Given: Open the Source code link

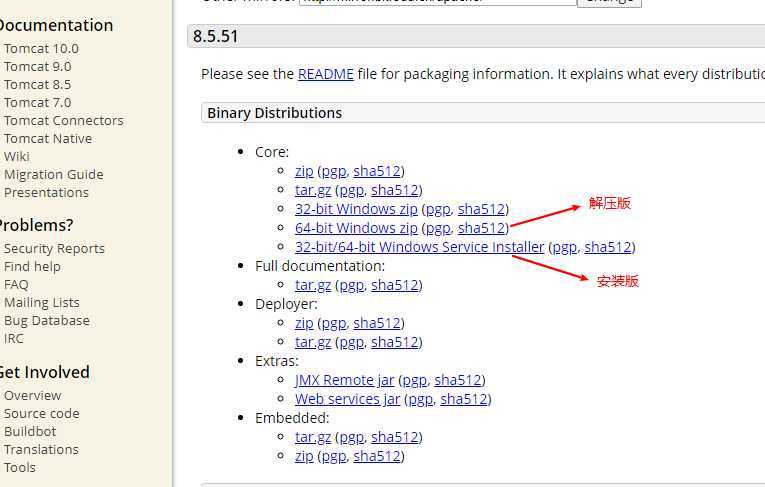Looking at the screenshot, I should tap(41, 414).
